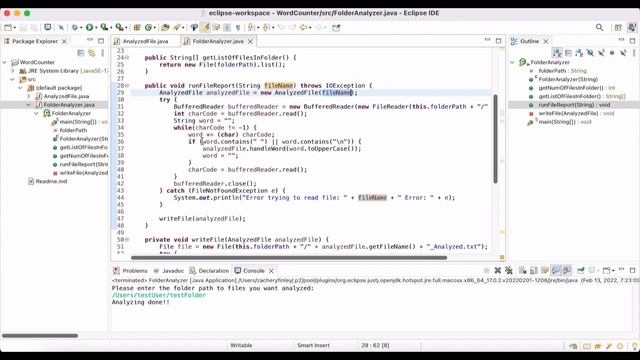Select main(String[]) in Outline
Image resolution: width=640 pixels, height=360 pixels.
559,122
